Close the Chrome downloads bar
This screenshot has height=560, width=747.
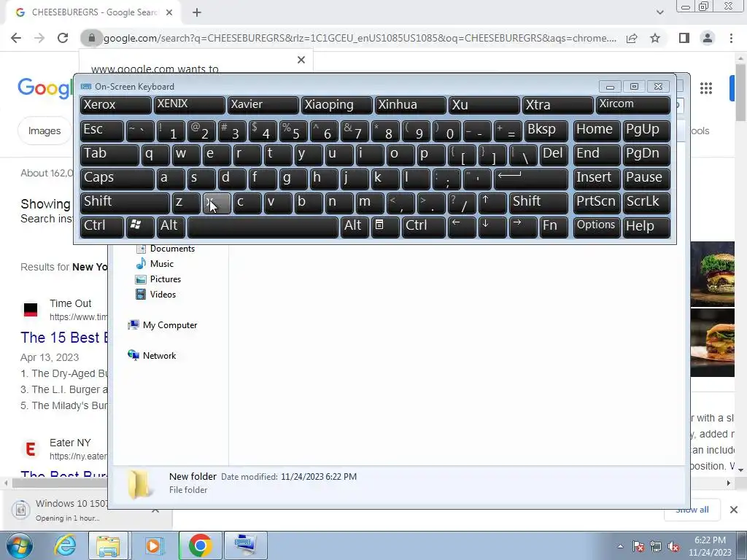tap(734, 510)
